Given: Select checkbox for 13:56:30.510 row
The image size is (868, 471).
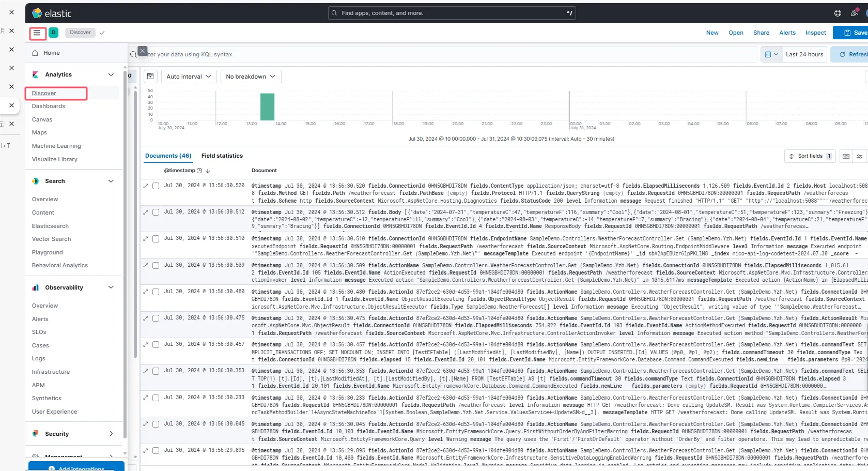Looking at the screenshot, I should point(156,239).
